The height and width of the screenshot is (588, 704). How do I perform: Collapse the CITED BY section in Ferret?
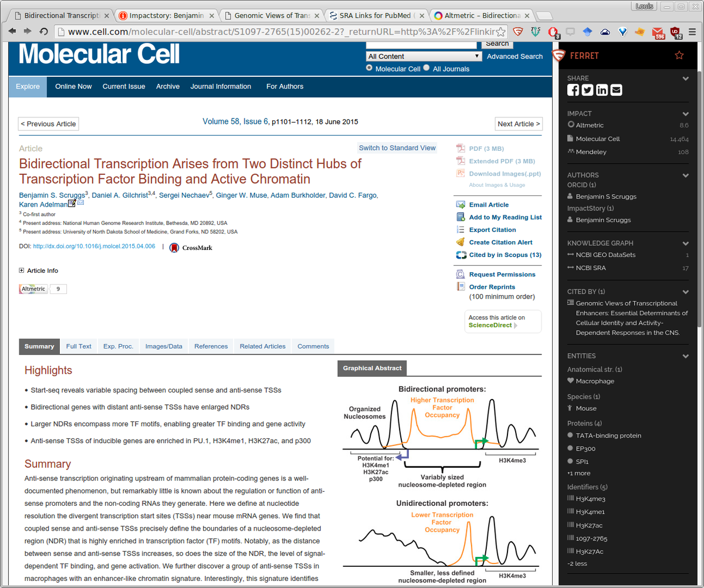point(685,292)
